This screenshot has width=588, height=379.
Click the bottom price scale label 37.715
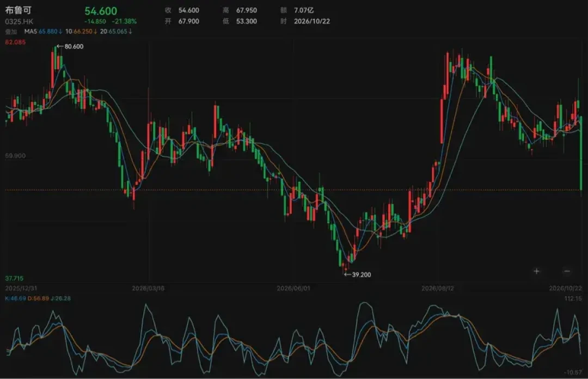point(14,278)
